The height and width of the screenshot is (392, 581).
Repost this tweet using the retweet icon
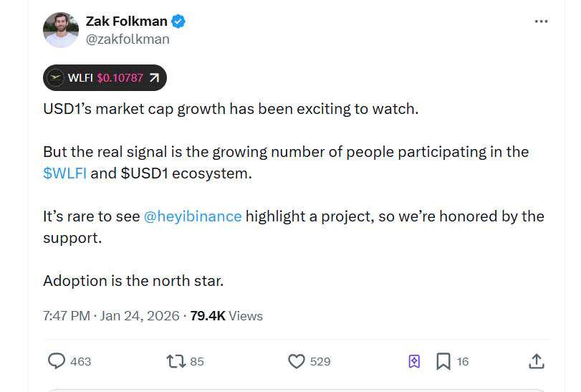pos(175,361)
